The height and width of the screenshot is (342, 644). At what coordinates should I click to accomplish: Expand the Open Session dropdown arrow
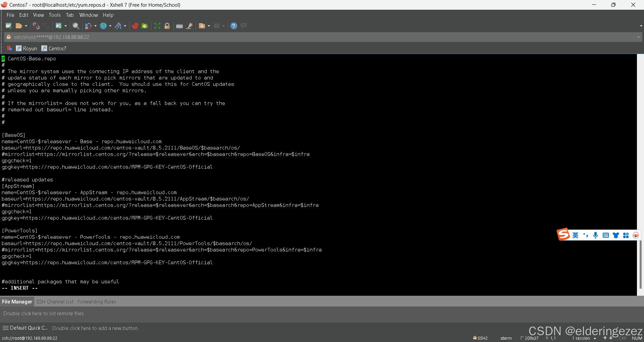point(26,26)
